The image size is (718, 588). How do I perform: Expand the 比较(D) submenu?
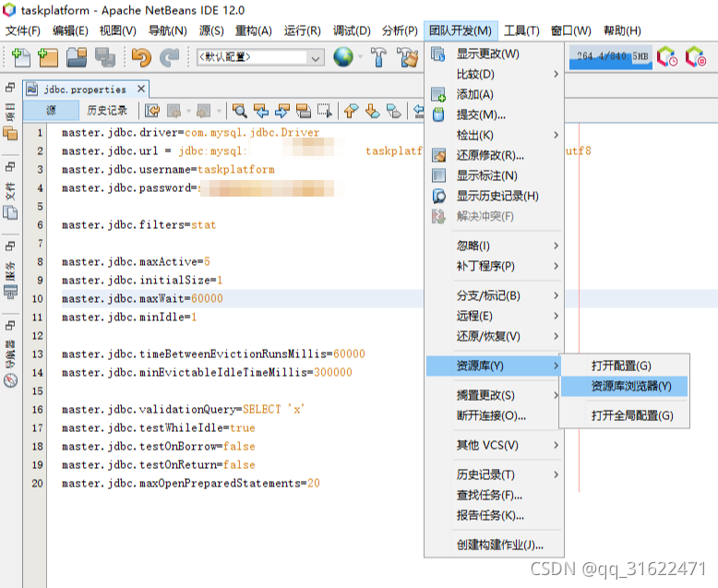point(494,74)
